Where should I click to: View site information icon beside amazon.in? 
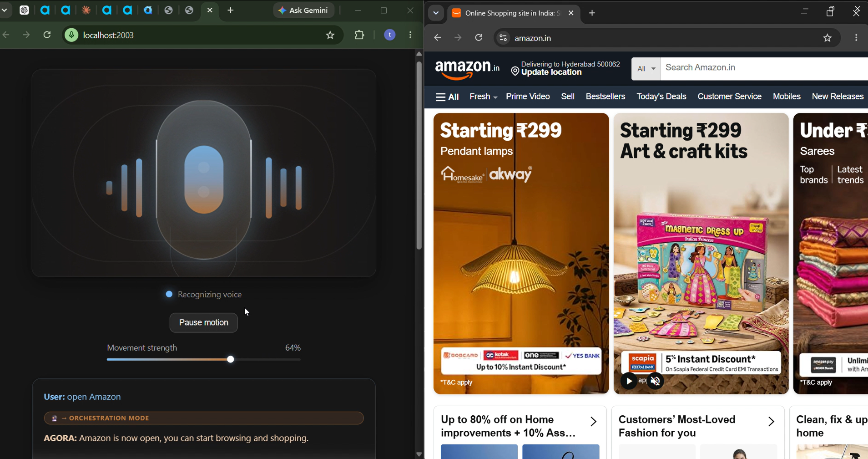(503, 38)
